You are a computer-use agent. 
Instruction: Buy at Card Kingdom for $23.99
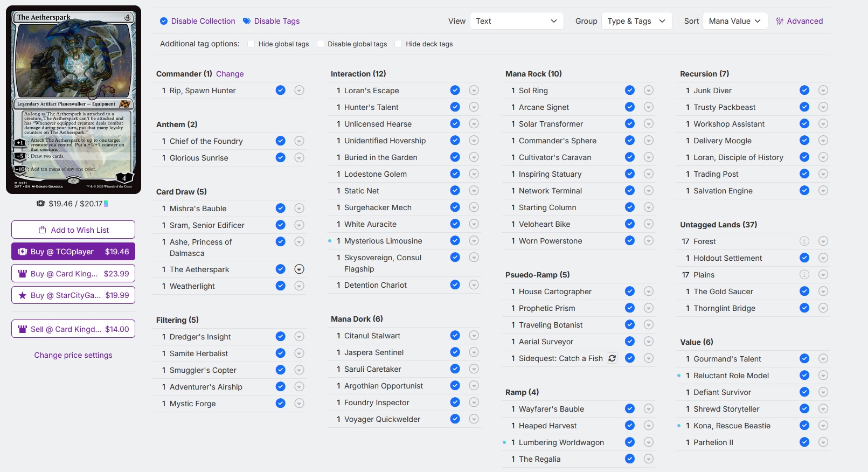[x=73, y=274]
